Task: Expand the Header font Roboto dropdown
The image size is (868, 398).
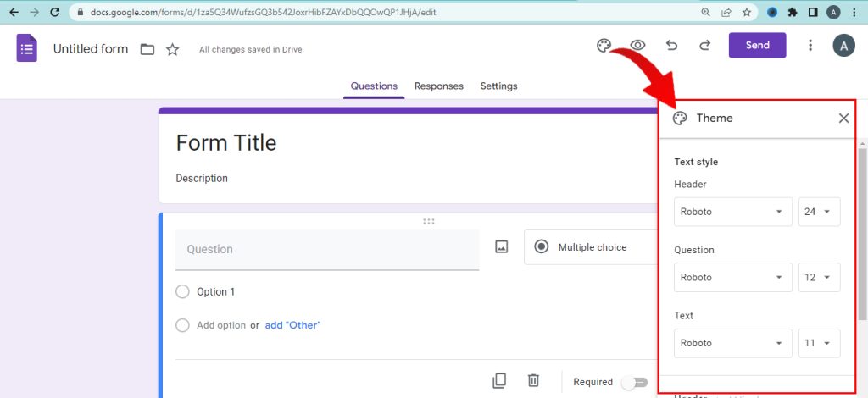Action: (732, 212)
